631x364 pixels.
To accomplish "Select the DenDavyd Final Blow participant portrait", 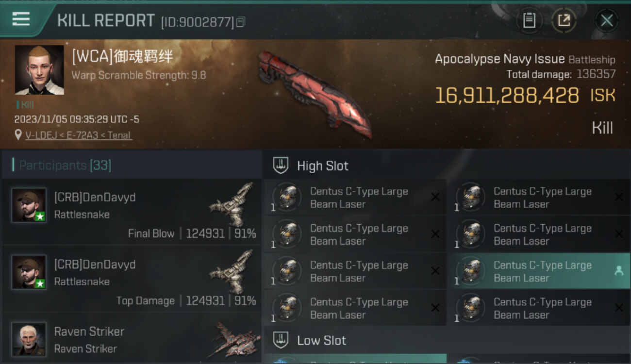I will click(x=29, y=205).
